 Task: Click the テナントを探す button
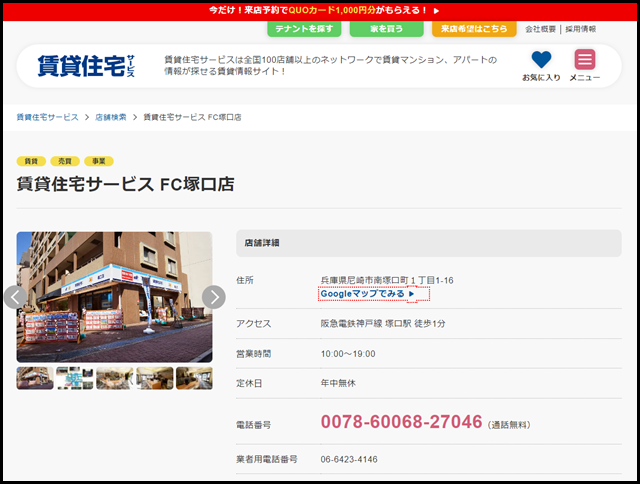click(304, 29)
